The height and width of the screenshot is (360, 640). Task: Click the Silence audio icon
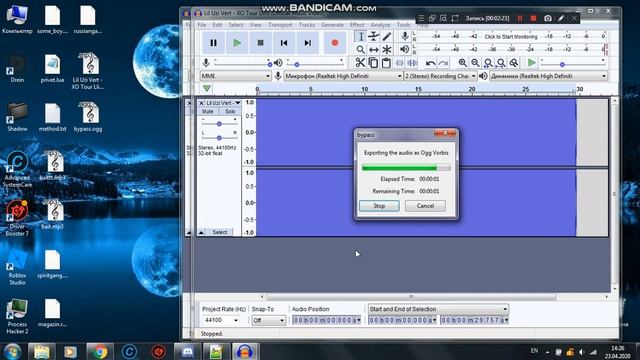(412, 62)
